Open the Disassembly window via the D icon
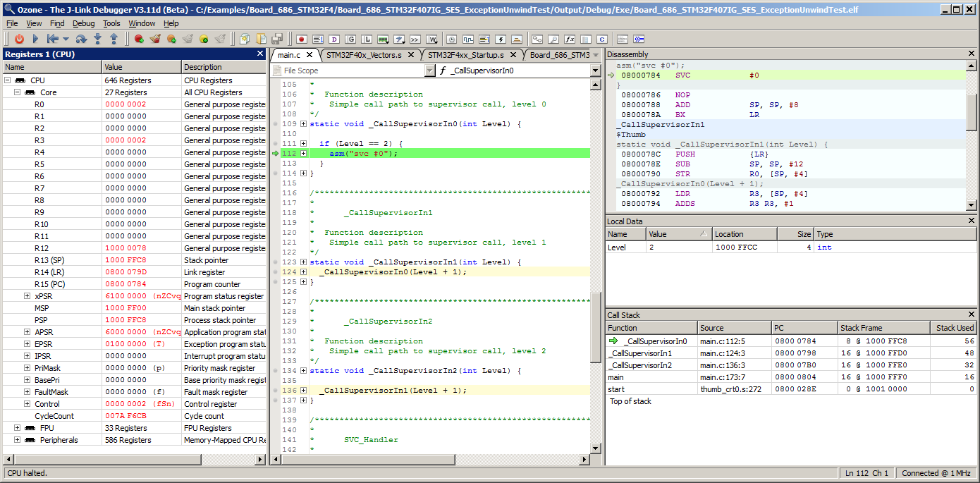This screenshot has width=980, height=483. (x=335, y=39)
